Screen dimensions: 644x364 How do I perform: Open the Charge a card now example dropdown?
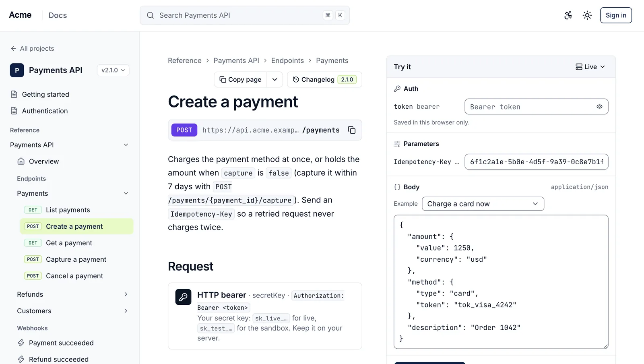483,204
